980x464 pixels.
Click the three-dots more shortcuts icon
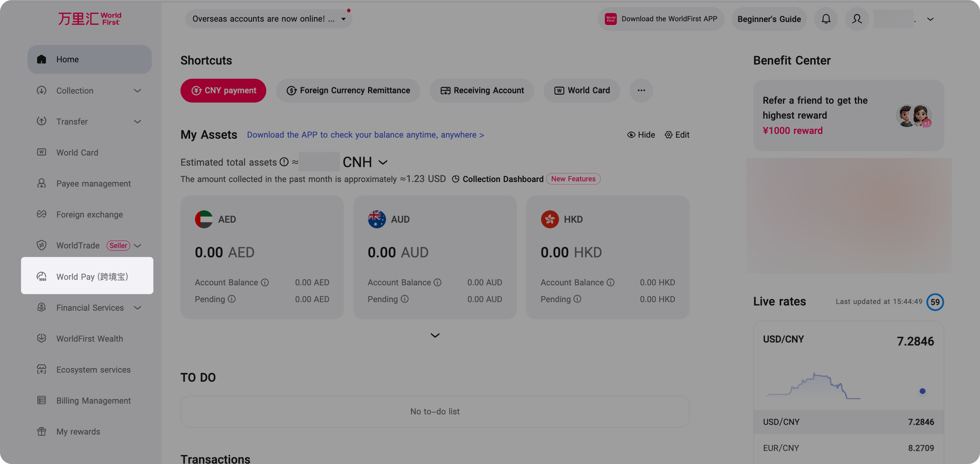coord(641,91)
